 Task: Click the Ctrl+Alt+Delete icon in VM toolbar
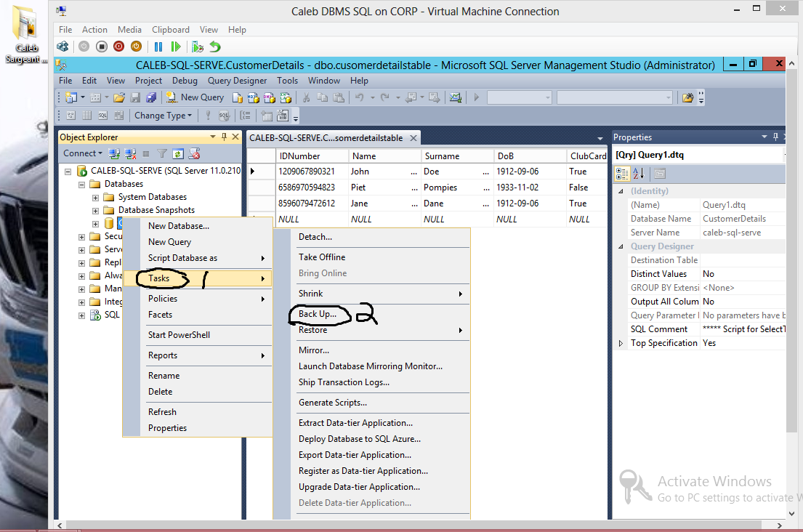click(62, 47)
